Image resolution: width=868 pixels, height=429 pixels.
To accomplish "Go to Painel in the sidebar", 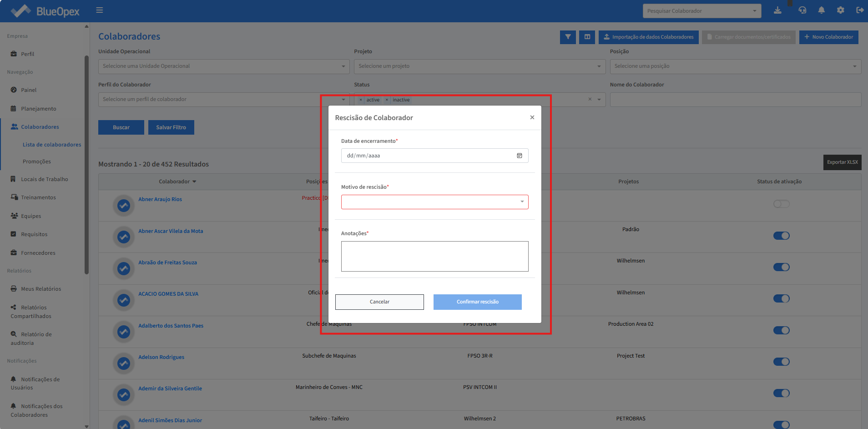I will coord(28,90).
